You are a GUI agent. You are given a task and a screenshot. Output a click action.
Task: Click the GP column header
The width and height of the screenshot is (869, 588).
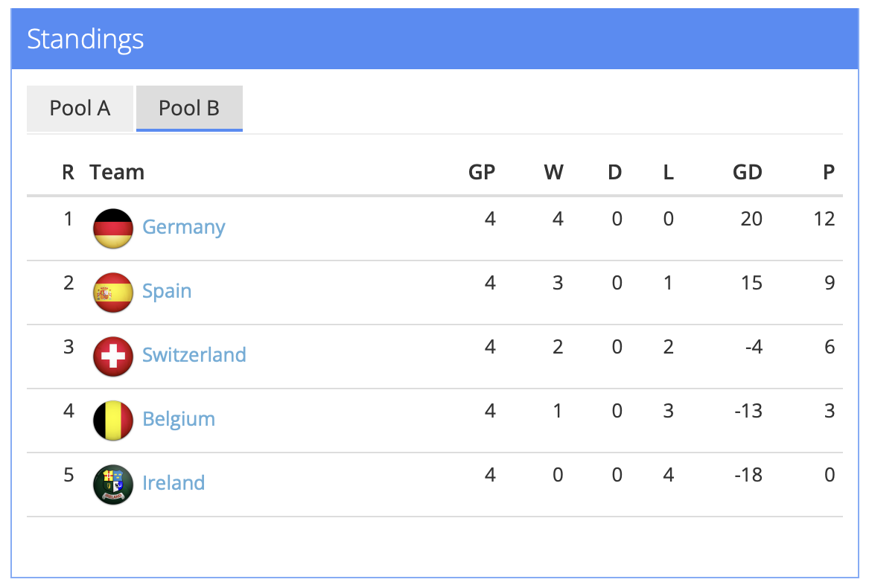tap(481, 173)
